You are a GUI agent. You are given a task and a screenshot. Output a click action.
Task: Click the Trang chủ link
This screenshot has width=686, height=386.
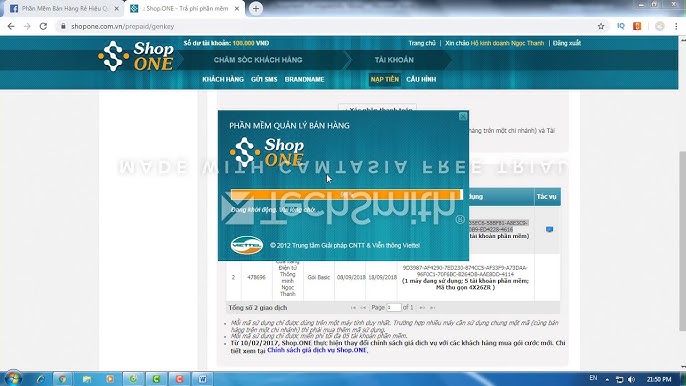pyautogui.click(x=422, y=43)
